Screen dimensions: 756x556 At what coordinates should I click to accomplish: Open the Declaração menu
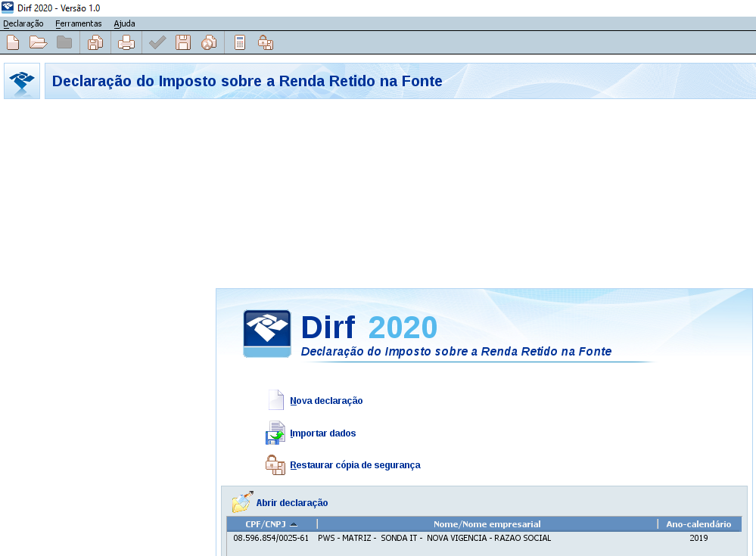click(23, 23)
